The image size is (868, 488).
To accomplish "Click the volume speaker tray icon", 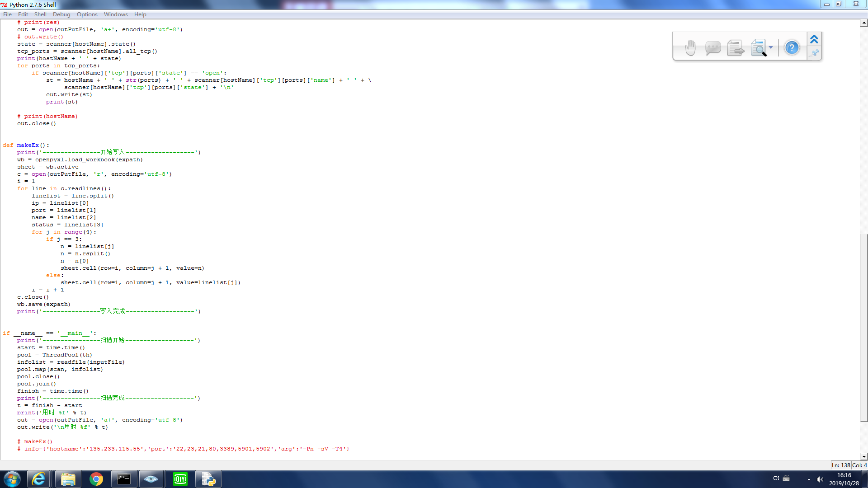I will click(x=820, y=479).
